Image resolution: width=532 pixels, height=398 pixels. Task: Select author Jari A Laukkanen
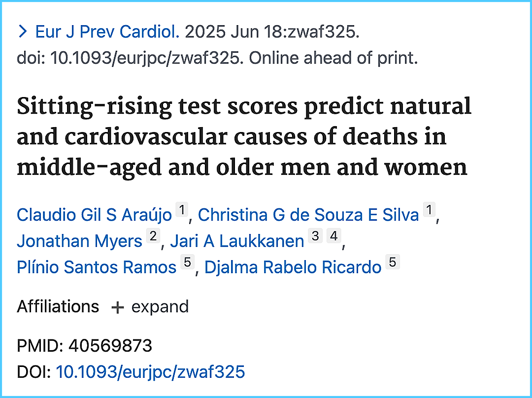(237, 241)
